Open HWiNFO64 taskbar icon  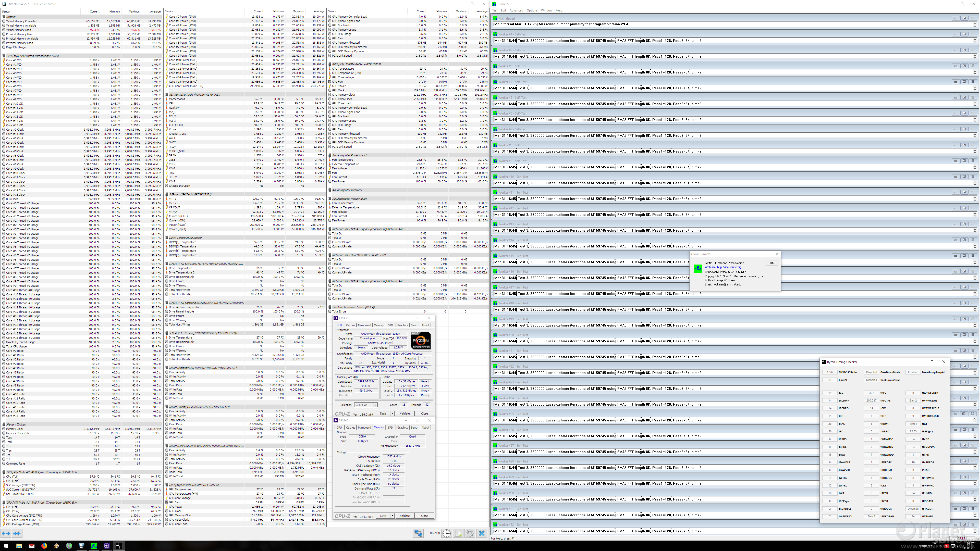click(x=81, y=546)
